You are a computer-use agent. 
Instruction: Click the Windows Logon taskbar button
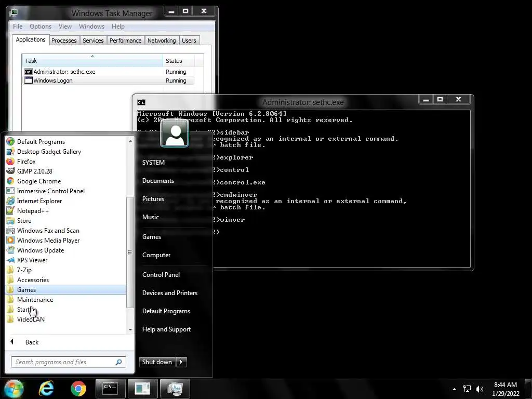(142, 389)
